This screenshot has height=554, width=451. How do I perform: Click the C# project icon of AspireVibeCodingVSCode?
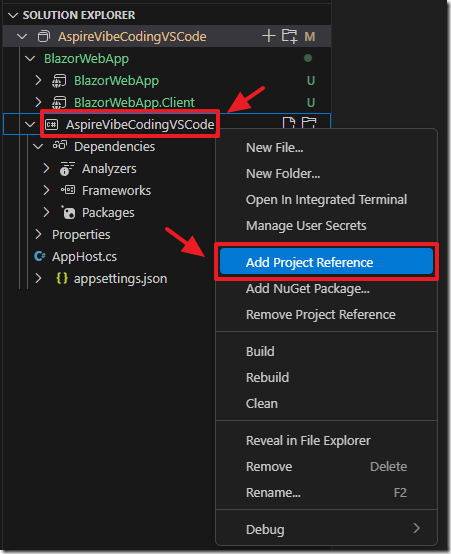coord(52,124)
